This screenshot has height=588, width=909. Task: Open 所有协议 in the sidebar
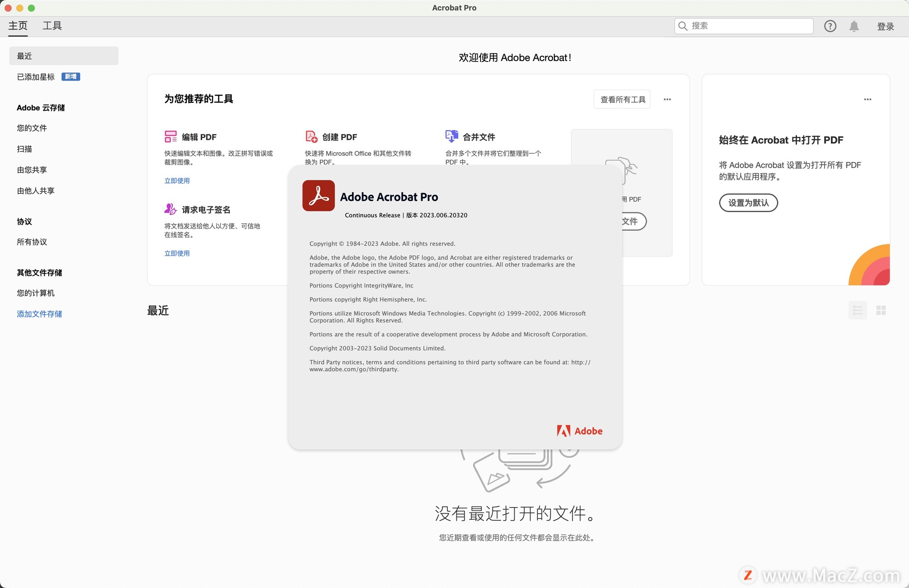click(x=32, y=242)
